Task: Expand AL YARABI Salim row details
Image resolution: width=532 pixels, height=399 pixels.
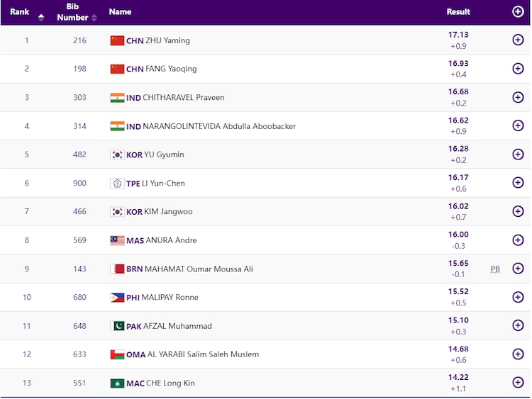Action: (517, 354)
